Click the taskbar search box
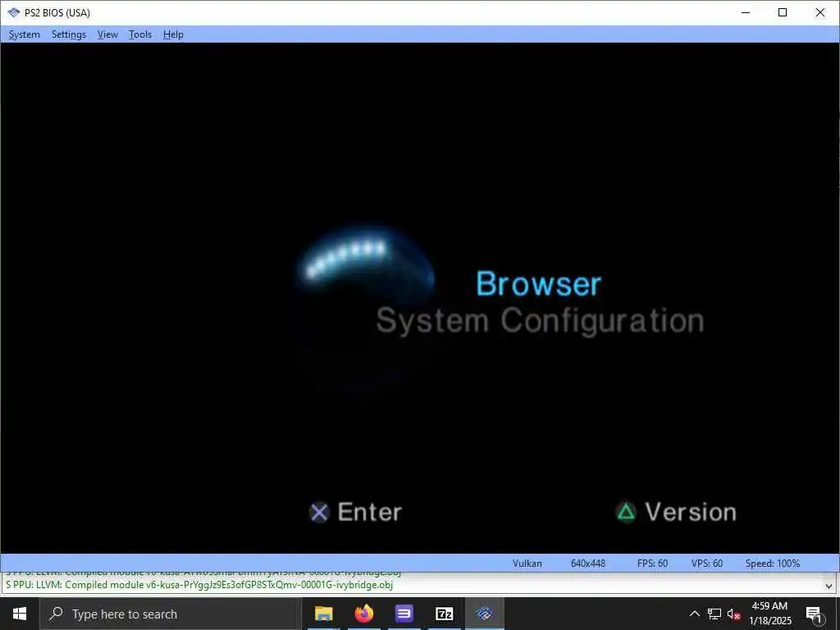The height and width of the screenshot is (630, 840). tap(171, 614)
